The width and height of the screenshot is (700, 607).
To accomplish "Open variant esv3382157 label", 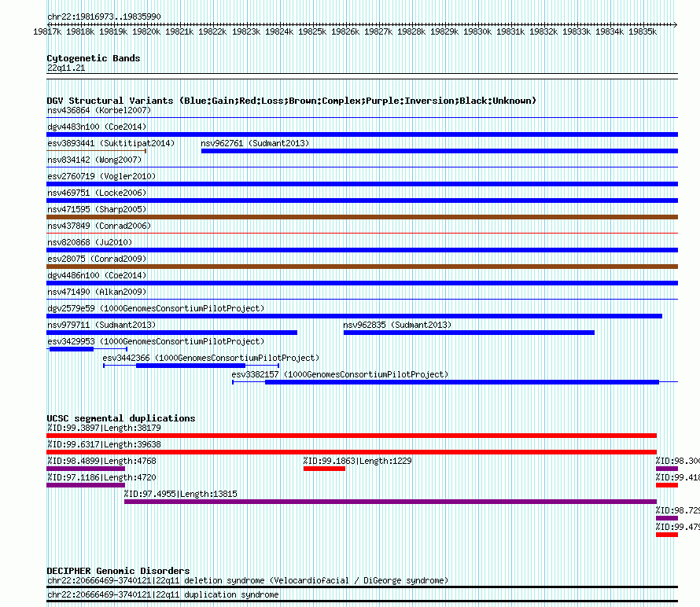I will tap(340, 374).
